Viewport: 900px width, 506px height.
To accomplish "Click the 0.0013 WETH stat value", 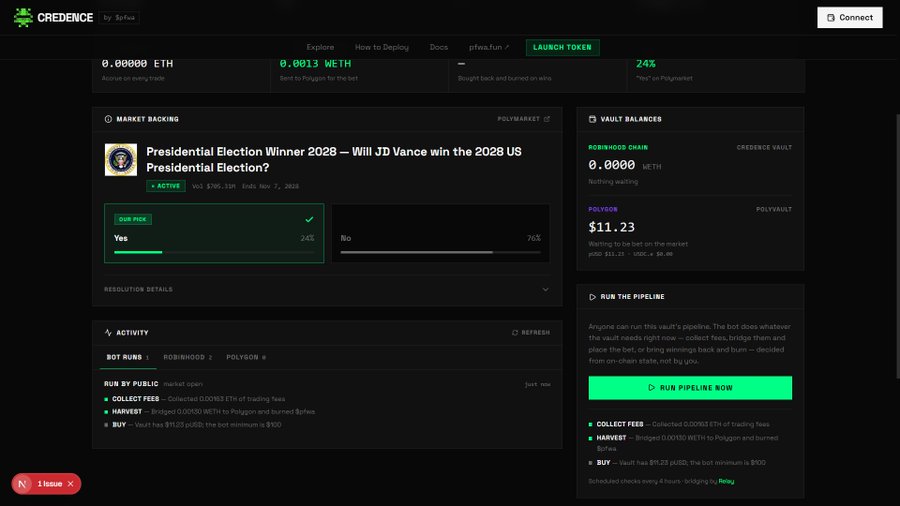I will [315, 64].
